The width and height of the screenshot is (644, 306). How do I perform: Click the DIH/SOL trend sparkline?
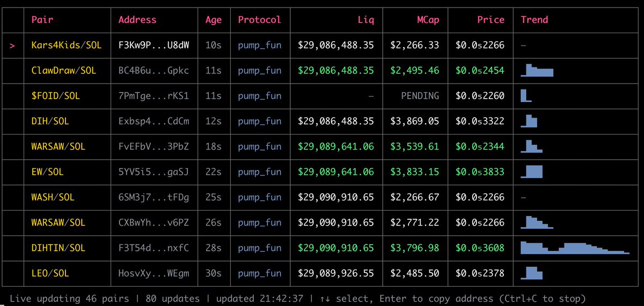(529, 121)
